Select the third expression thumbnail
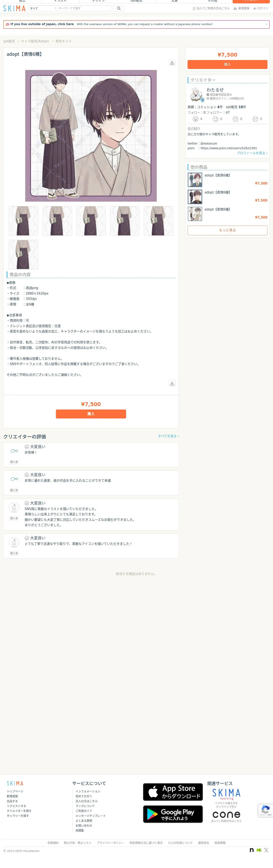This screenshot has width=273, height=868. (x=91, y=221)
